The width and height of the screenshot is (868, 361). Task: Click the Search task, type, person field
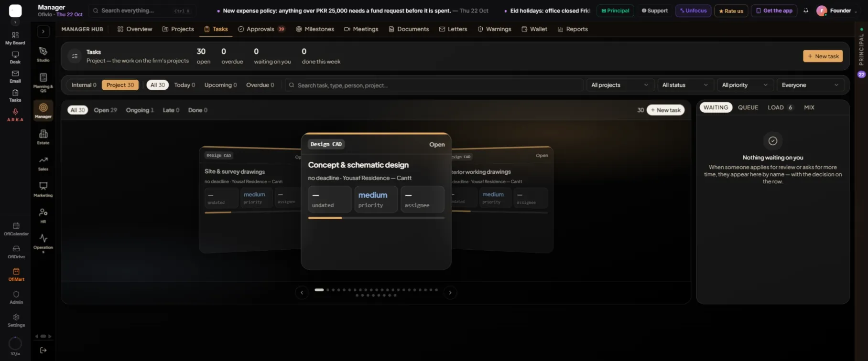click(434, 85)
